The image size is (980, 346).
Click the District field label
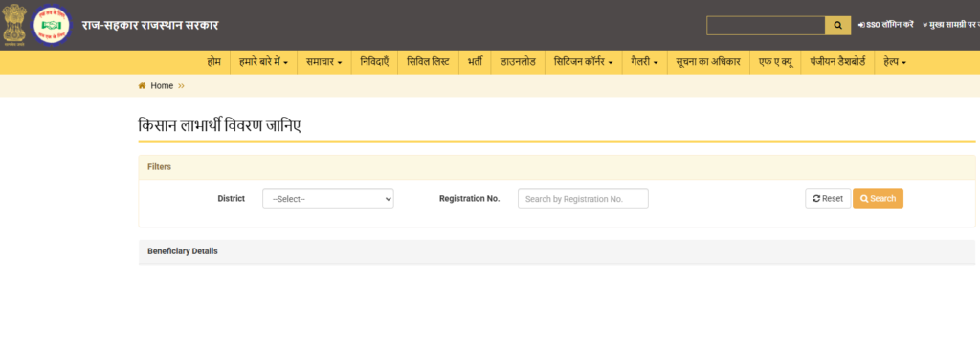232,198
